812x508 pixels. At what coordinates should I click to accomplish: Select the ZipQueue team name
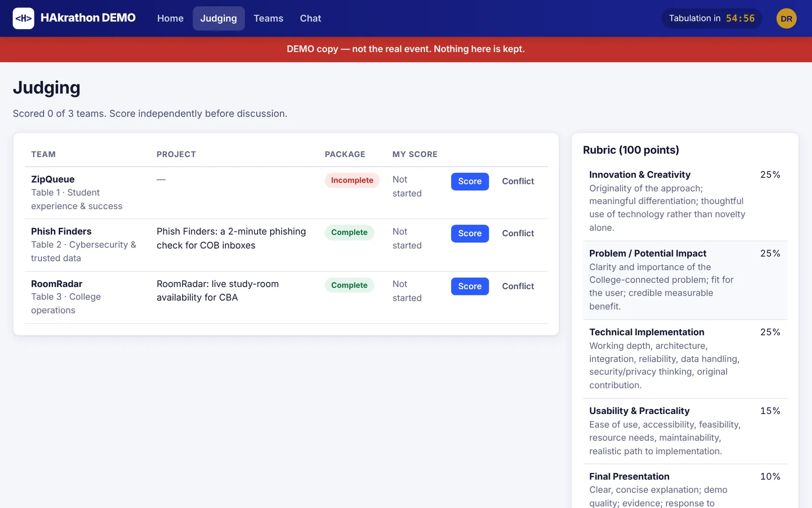click(x=53, y=179)
